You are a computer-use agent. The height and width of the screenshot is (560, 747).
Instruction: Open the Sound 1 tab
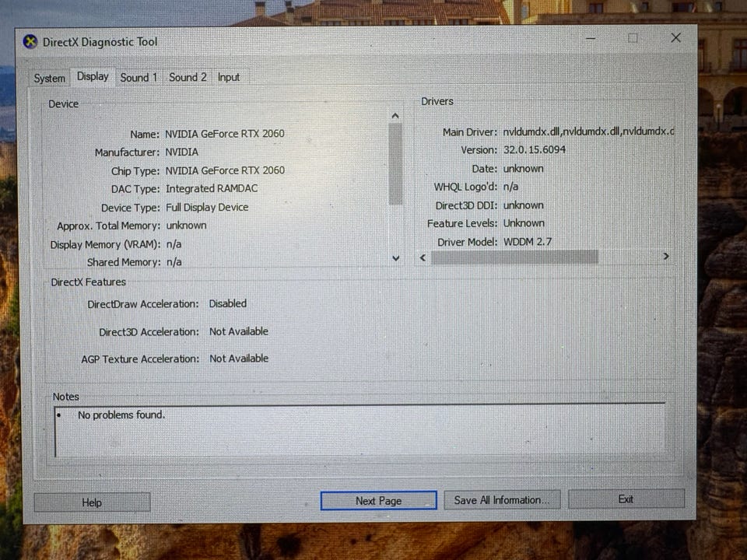139,77
